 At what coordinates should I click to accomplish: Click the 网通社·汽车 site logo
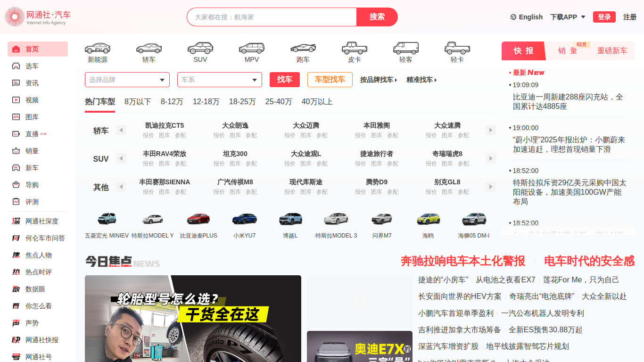tap(38, 17)
